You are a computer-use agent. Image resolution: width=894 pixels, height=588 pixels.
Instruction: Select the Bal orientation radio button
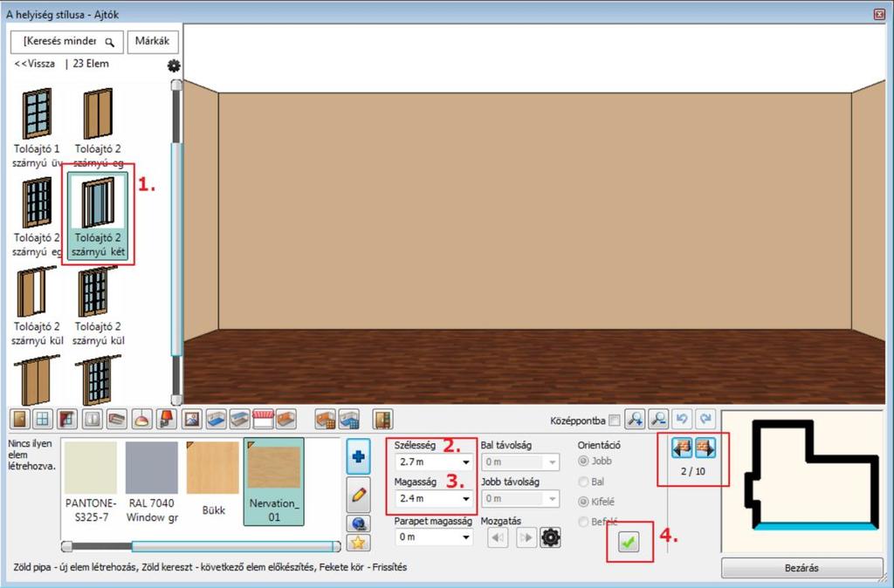582,482
